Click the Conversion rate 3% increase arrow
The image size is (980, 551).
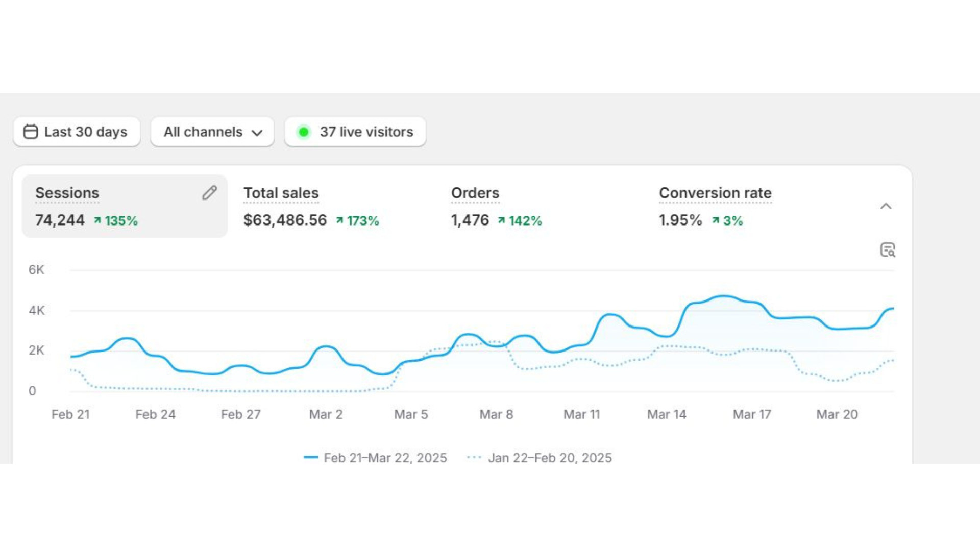pyautogui.click(x=716, y=220)
